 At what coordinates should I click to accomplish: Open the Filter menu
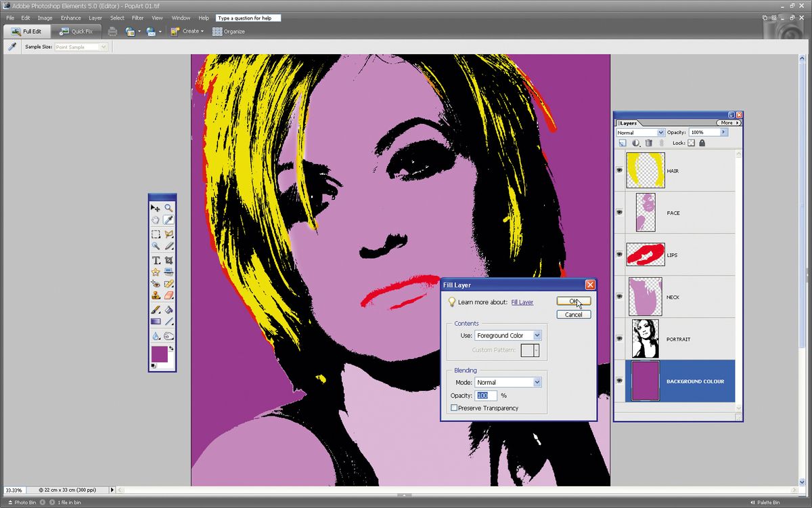click(137, 18)
